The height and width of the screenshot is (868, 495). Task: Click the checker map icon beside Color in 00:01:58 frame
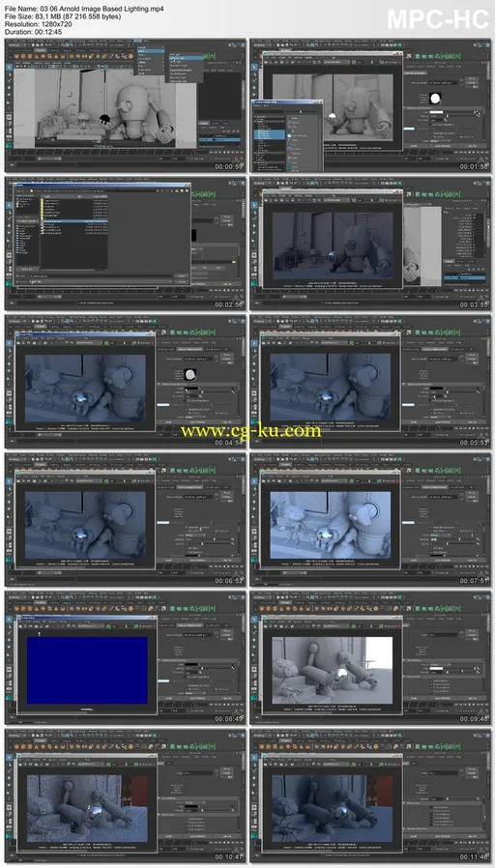coord(478,113)
